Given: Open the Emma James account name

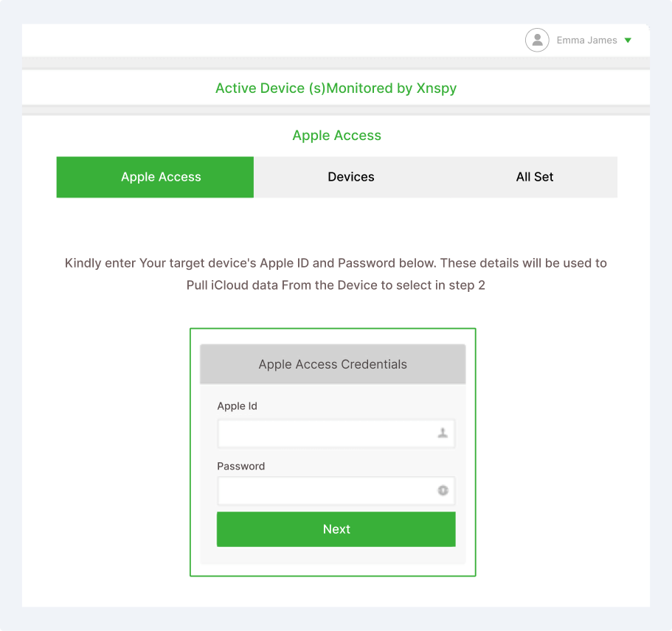Looking at the screenshot, I should point(586,41).
